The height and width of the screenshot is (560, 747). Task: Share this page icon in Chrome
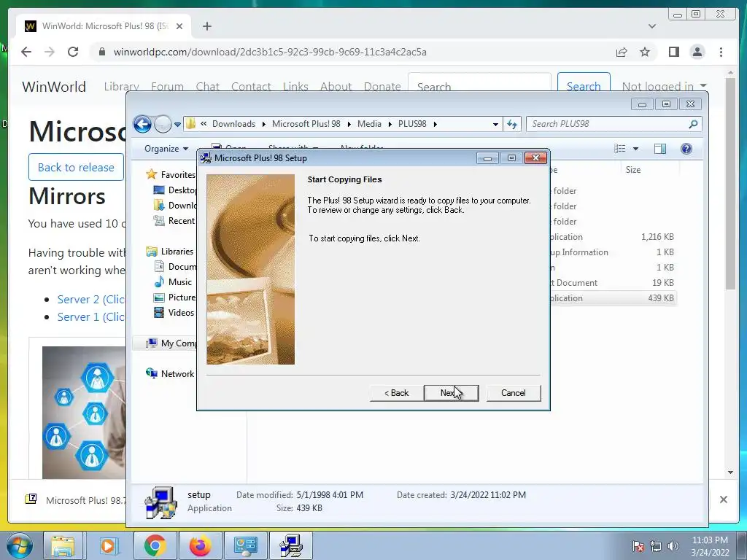[622, 52]
